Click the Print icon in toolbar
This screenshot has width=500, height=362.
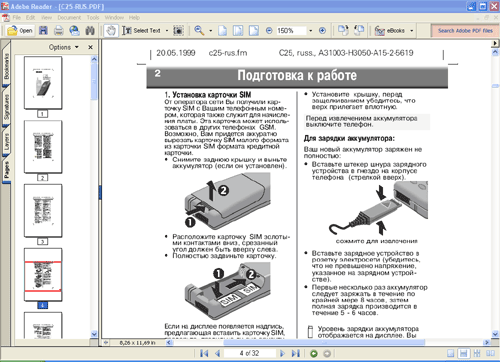point(59,31)
